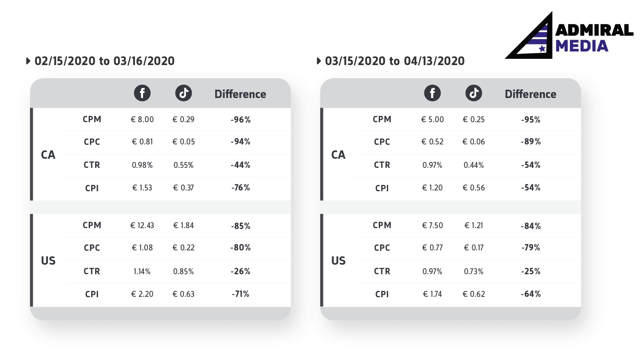Click the arrow before 03/15/2020 date range
644x352 pixels.
click(319, 61)
